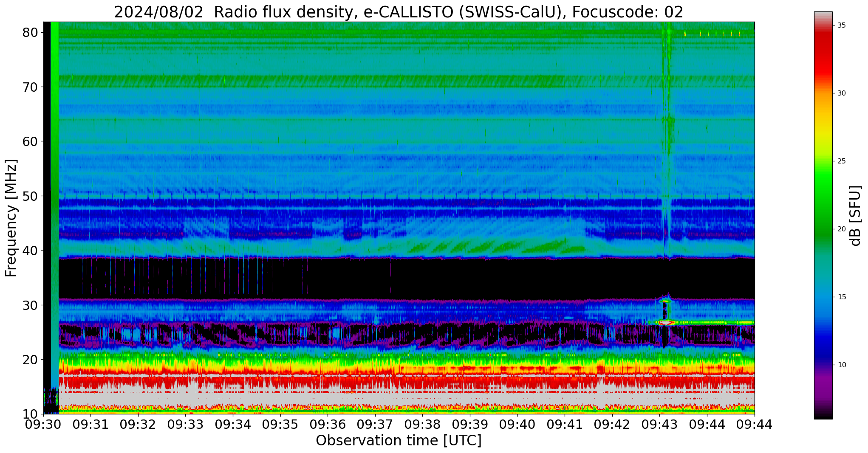Click the 'Frequency [MHz]' y-axis label

click(x=11, y=218)
